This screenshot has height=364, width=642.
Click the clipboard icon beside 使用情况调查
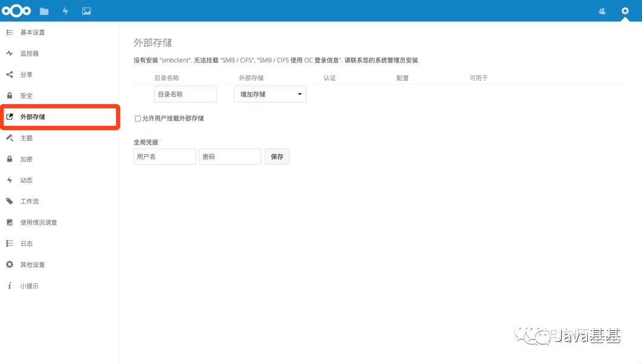coord(10,223)
